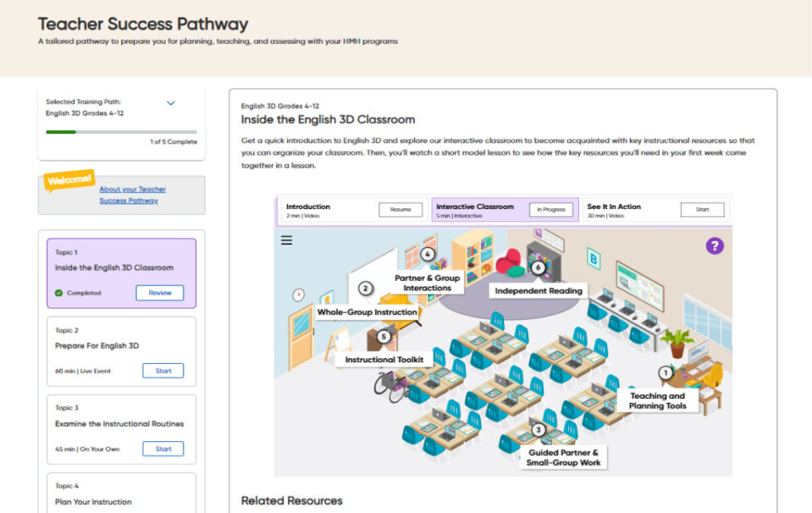Select hotspot number 6 on the bookshelf

[538, 268]
